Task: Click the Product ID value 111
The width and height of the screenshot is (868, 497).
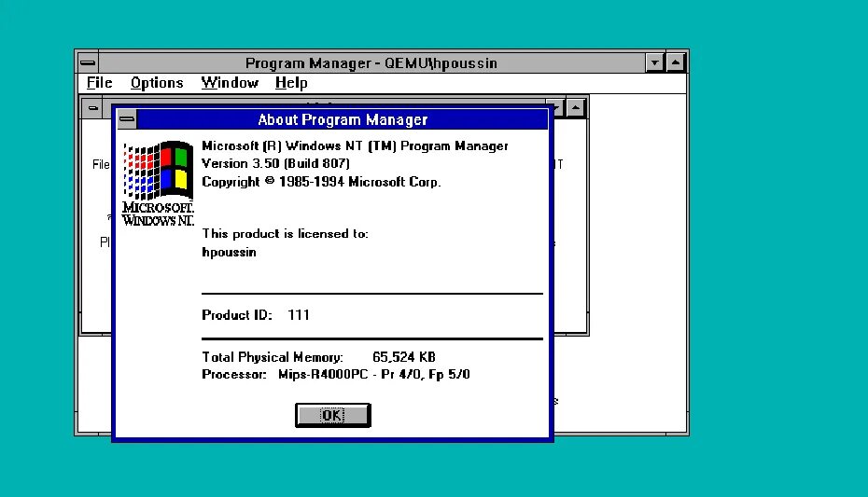Action: point(299,315)
